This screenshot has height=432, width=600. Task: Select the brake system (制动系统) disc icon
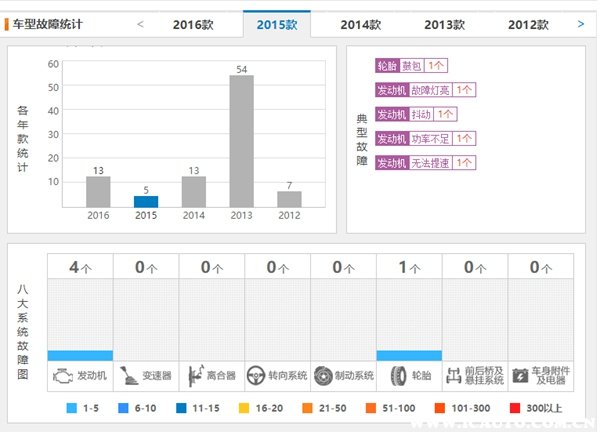(324, 376)
